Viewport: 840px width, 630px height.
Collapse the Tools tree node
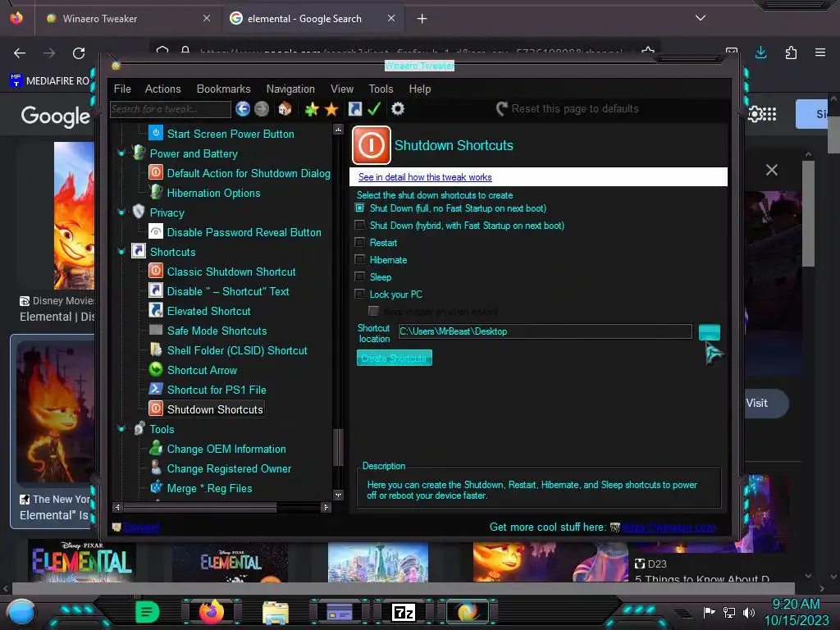[121, 428]
